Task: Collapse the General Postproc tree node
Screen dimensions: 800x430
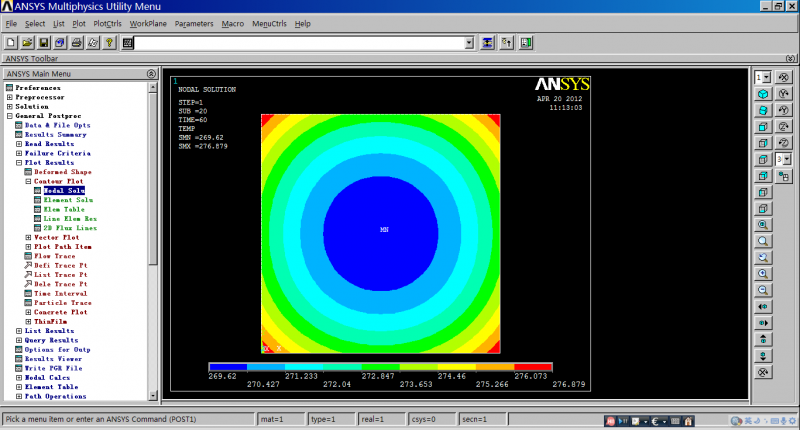Action: (10, 116)
